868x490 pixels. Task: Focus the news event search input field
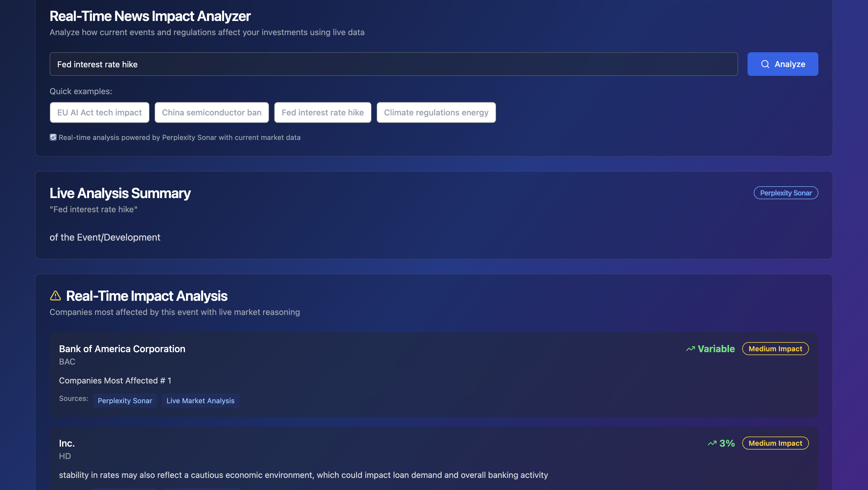(394, 64)
